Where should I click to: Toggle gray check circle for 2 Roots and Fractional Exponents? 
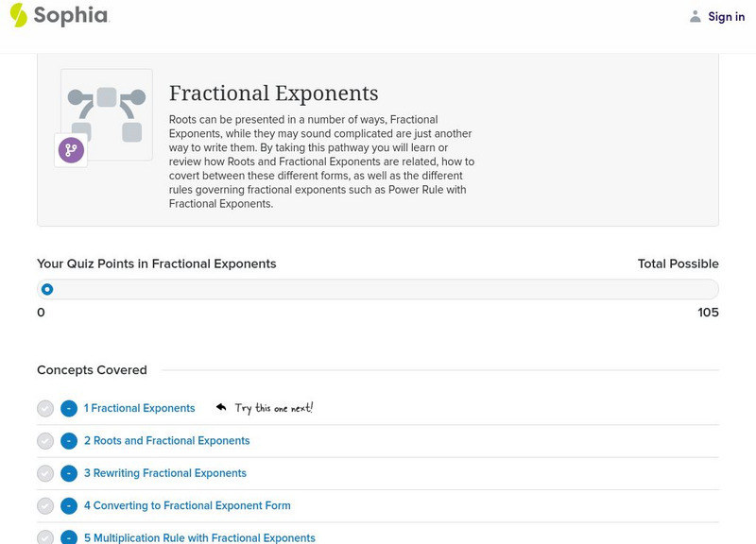[x=45, y=441]
